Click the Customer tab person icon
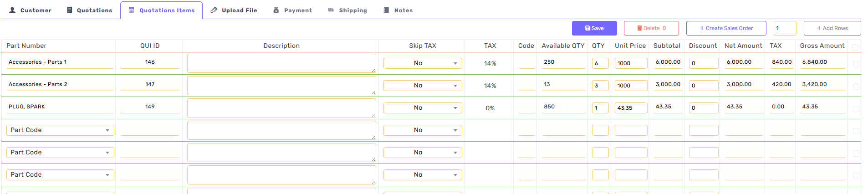The height and width of the screenshot is (194, 868). (12, 10)
